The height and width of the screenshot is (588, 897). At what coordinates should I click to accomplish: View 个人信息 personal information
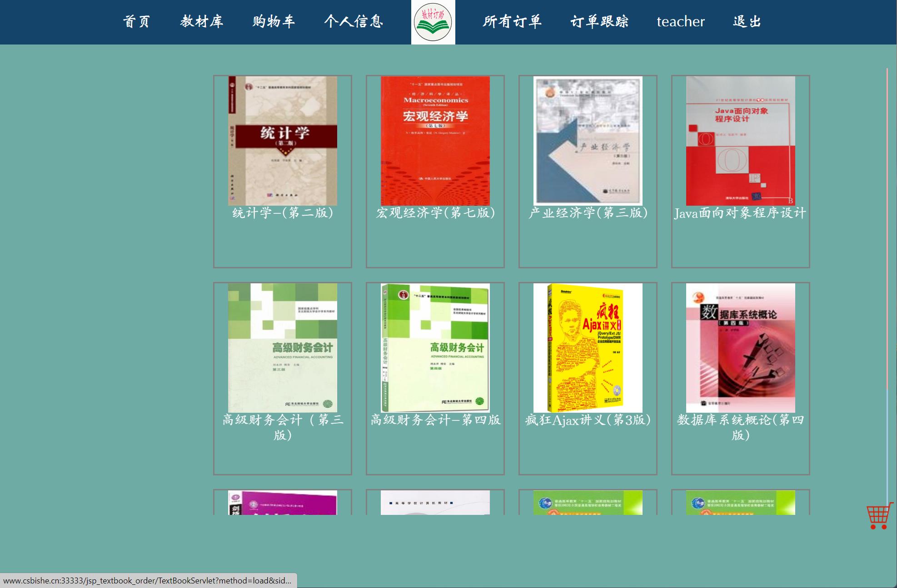[354, 21]
